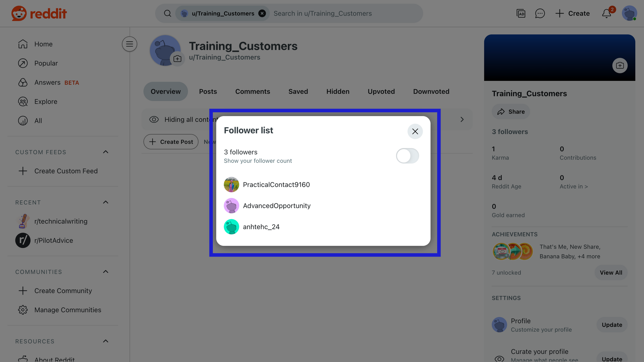Click the advertise icon in the header
Screen dimensions: 644x362
521,13
